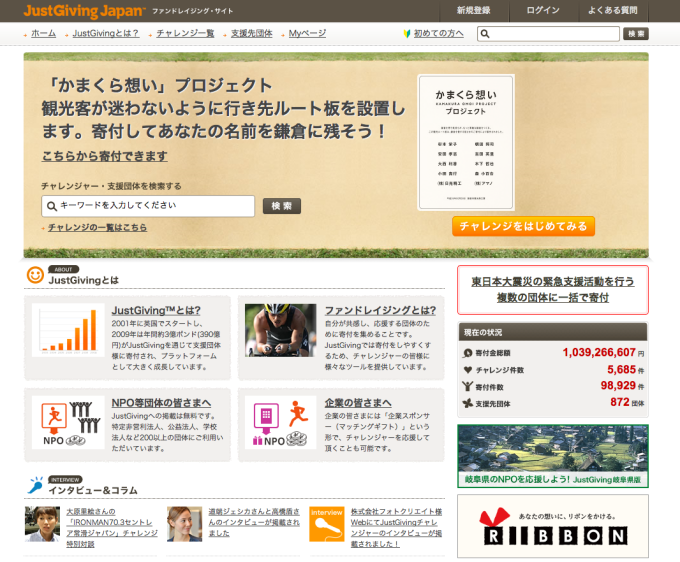Image resolution: width=680 pixels, height=562 pixels.
Task: Click the 支援先団体 icon
Action: [468, 403]
